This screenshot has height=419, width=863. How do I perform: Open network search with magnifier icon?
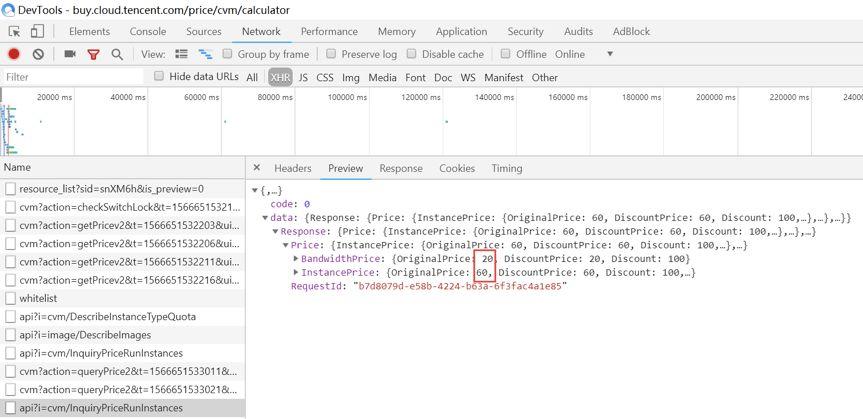click(117, 54)
